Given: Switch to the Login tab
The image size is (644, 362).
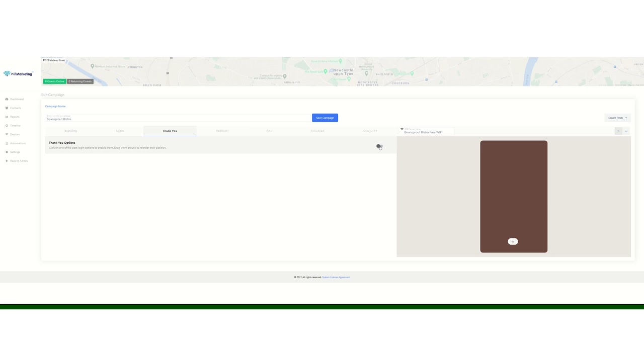Looking at the screenshot, I should coord(120,131).
